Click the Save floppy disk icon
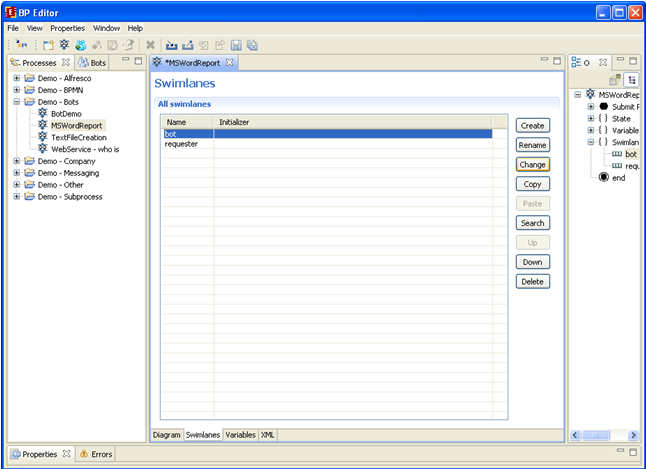Image resolution: width=646 pixels, height=469 pixels. 236,45
